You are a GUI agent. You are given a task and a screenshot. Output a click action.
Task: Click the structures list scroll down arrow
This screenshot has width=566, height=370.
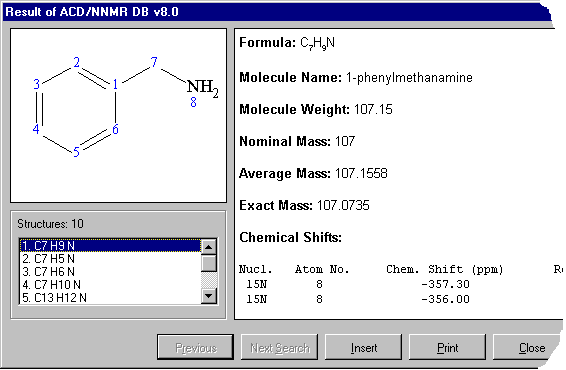[209, 296]
